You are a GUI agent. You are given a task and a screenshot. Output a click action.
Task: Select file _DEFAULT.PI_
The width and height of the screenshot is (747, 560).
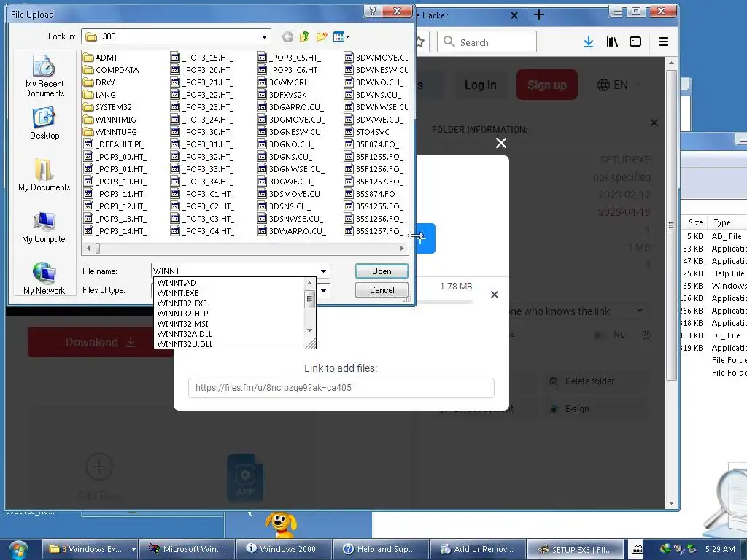[x=115, y=144]
